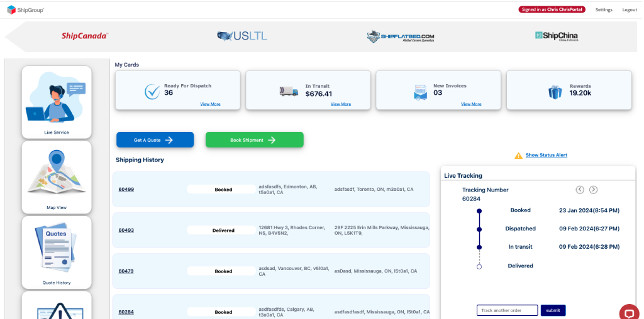Click the Rewards gift box icon

tap(555, 92)
